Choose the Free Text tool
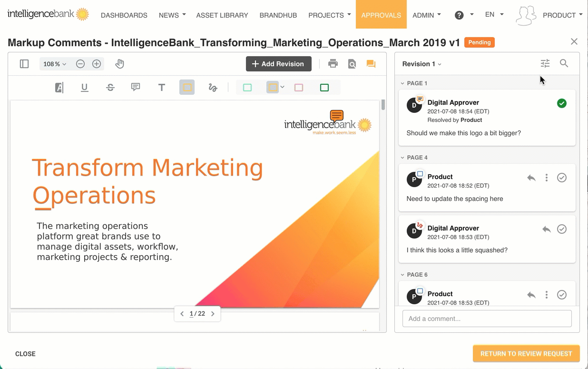The width and height of the screenshot is (588, 369). click(162, 88)
